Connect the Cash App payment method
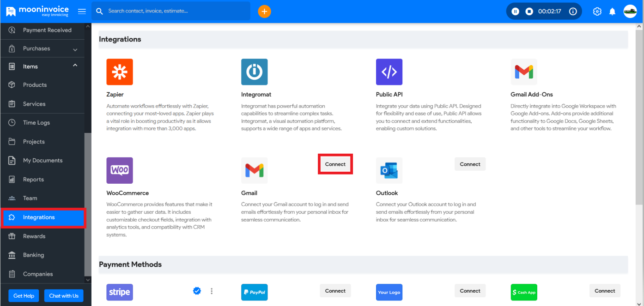Viewport: 644px width, 306px height. [x=605, y=291]
